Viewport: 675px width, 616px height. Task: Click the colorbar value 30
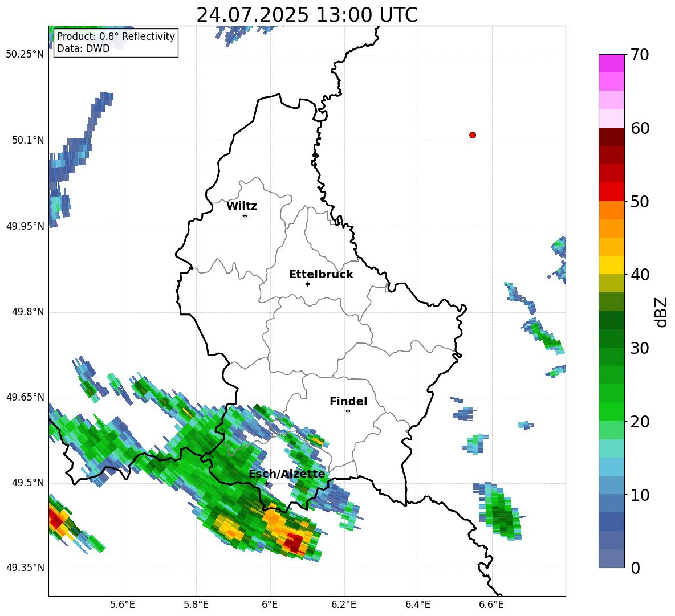pos(640,348)
